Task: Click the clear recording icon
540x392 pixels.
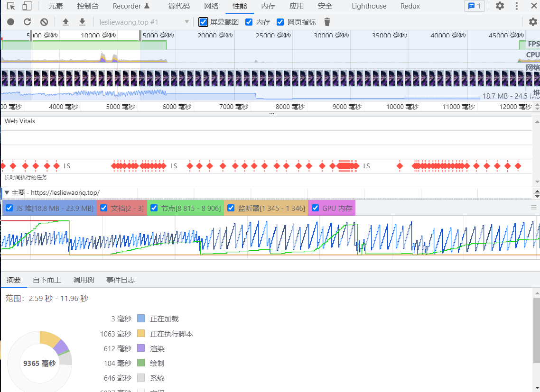Action: (44, 22)
